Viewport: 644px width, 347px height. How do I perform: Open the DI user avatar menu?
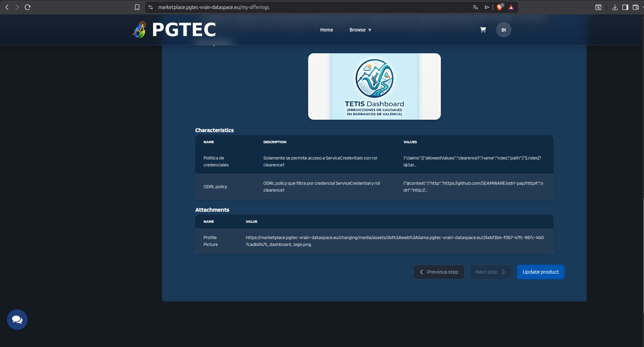(x=504, y=30)
